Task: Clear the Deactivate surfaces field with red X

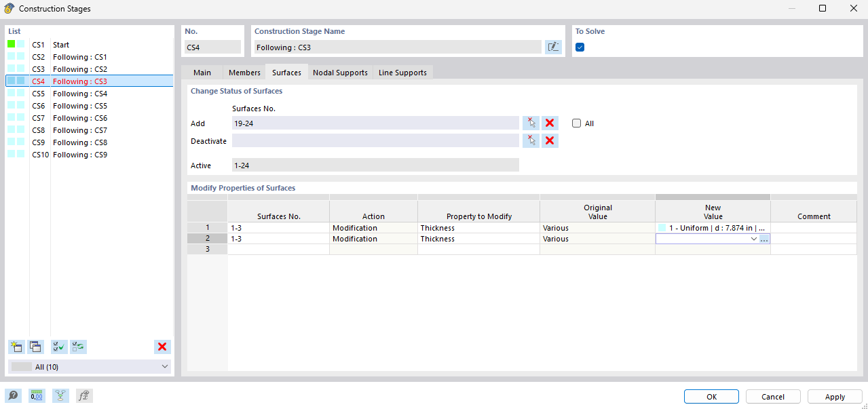Action: click(x=549, y=140)
